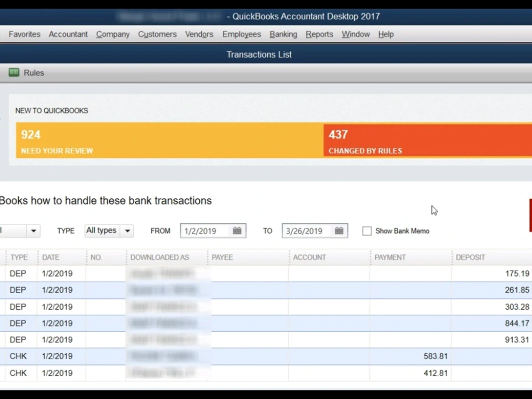Select the deposit amount 303.28
The height and width of the screenshot is (399, 532).
click(517, 307)
